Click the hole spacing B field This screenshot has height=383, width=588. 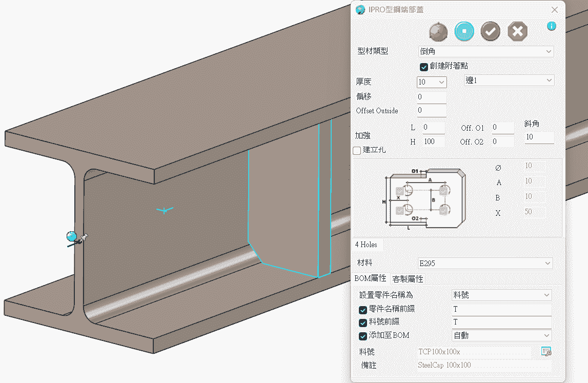pyautogui.click(x=534, y=196)
